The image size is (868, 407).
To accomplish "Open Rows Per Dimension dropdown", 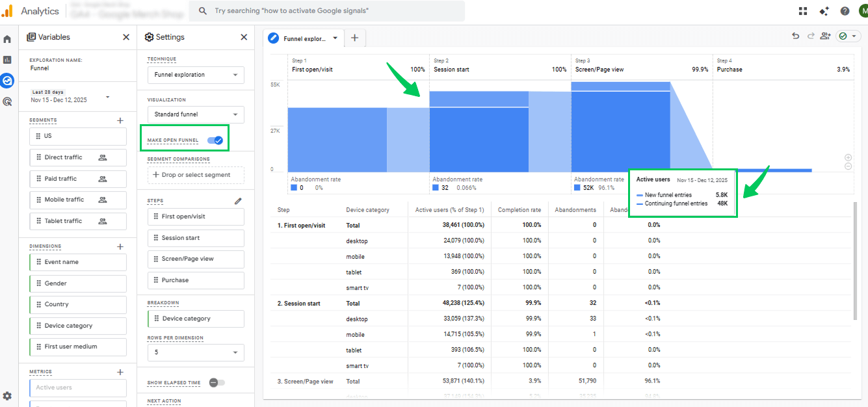I will pos(196,352).
